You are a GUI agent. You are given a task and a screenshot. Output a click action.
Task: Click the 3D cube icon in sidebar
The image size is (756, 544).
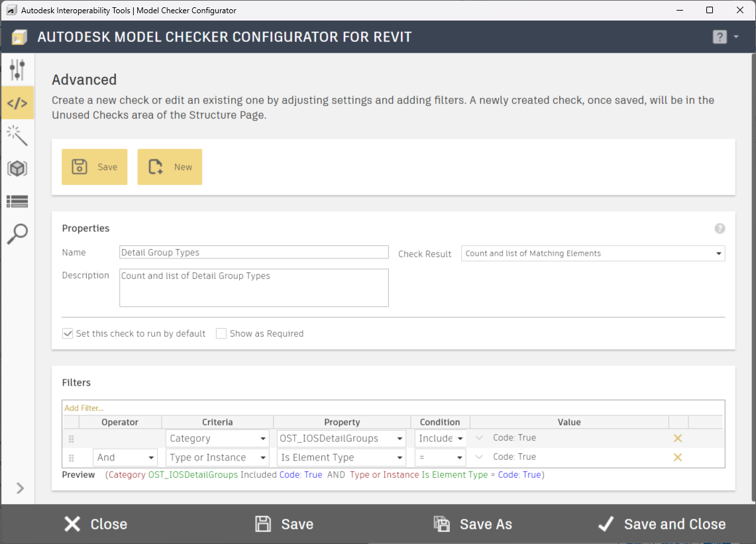tap(18, 168)
